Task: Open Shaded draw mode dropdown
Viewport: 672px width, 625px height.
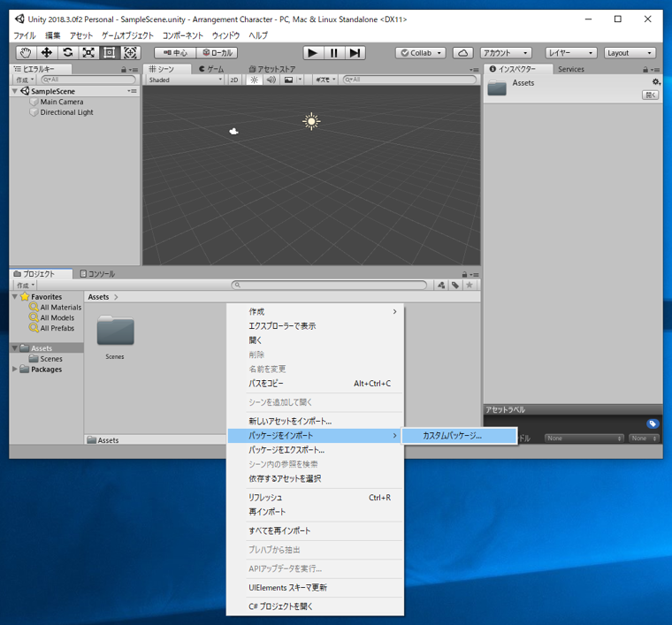Action: point(185,80)
